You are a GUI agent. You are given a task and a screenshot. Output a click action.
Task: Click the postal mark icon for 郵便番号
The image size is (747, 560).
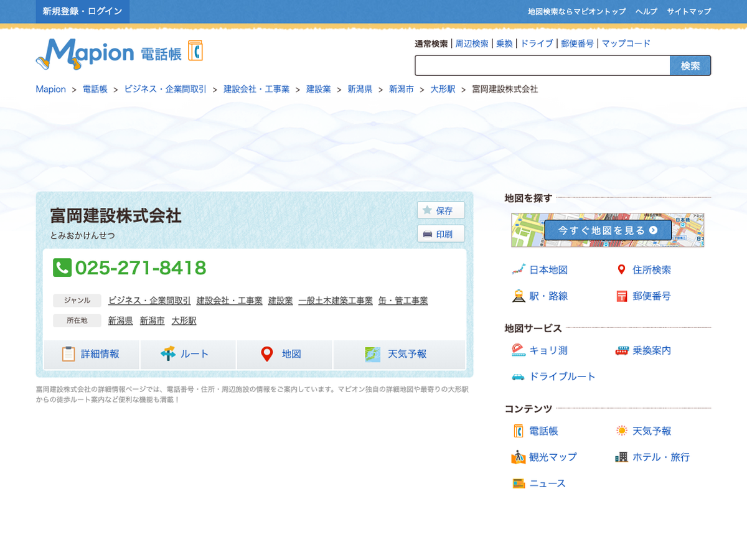point(621,296)
